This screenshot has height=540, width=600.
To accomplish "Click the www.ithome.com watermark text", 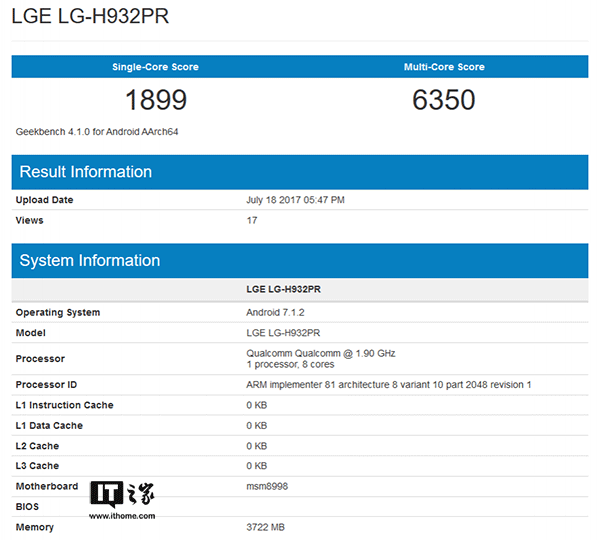I will 122,516.
